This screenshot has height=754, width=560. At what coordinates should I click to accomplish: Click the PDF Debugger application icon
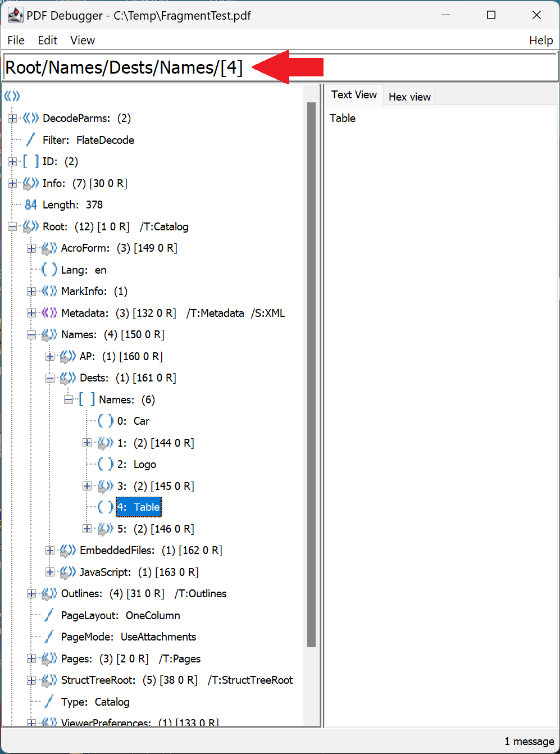tap(15, 15)
